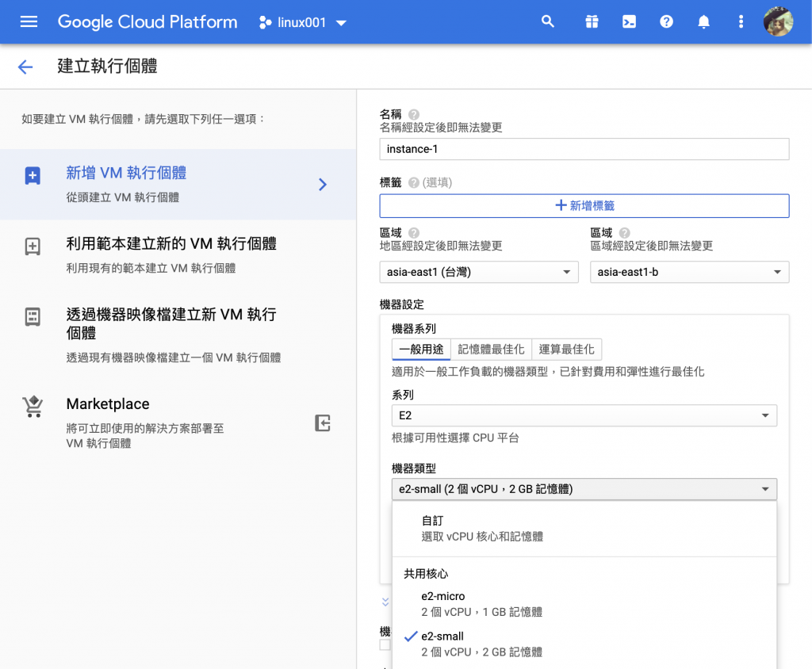812x669 pixels.
Task: Click the 共用核心 group heading
Action: pyautogui.click(x=426, y=574)
